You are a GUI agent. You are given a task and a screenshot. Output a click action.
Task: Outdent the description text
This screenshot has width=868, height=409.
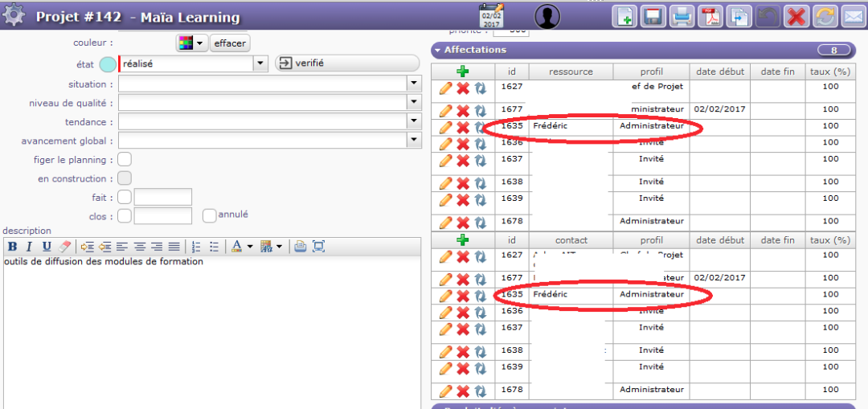pyautogui.click(x=104, y=247)
